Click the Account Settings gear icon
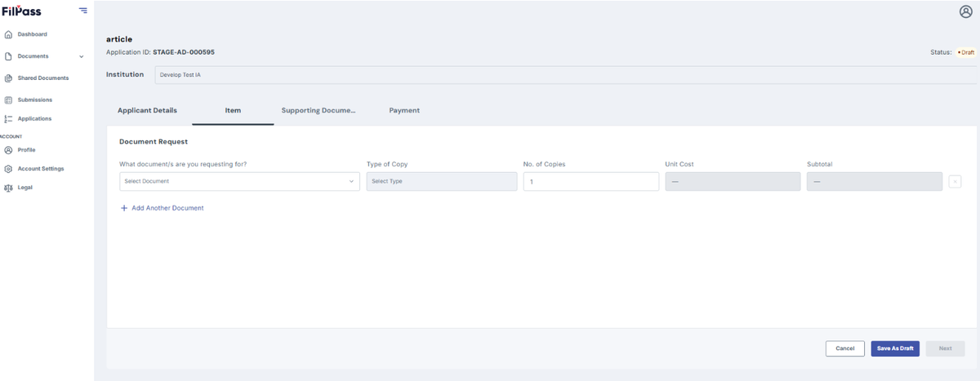 [8, 169]
